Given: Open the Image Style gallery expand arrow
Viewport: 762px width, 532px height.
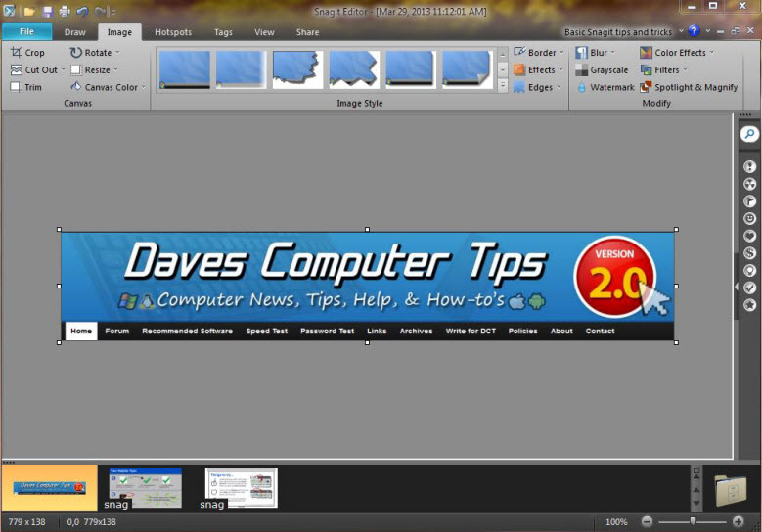Looking at the screenshot, I should [503, 86].
